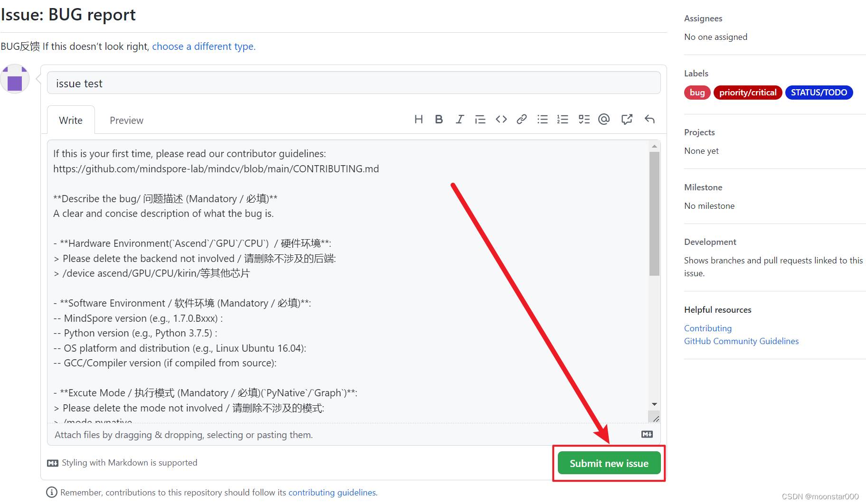Insert a heading with the H icon
This screenshot has width=866, height=504.
tap(418, 119)
